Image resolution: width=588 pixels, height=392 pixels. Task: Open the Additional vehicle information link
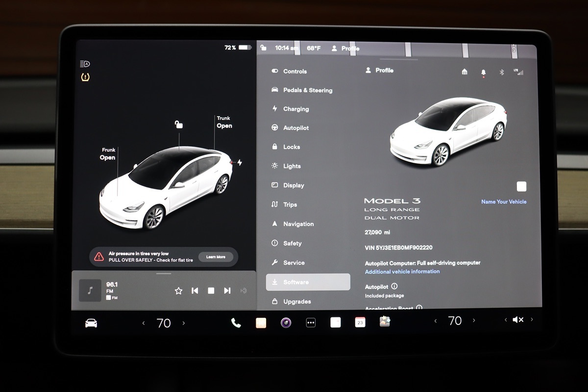click(x=402, y=271)
